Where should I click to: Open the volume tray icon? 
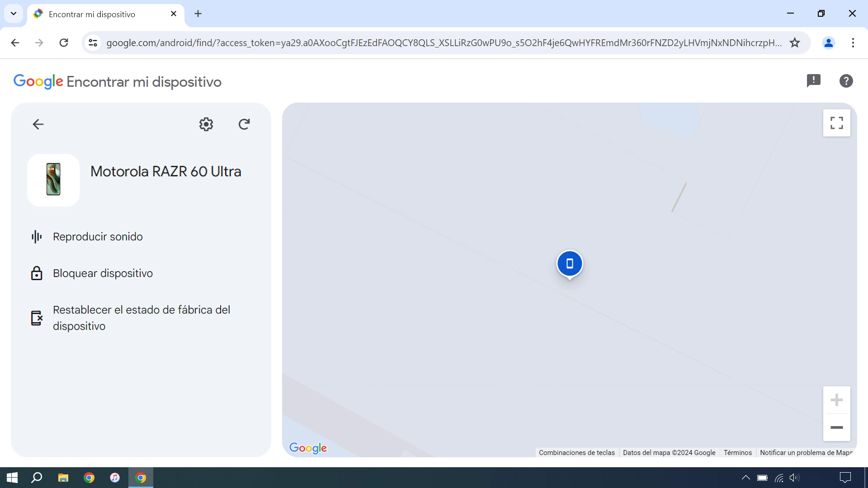[x=794, y=478]
